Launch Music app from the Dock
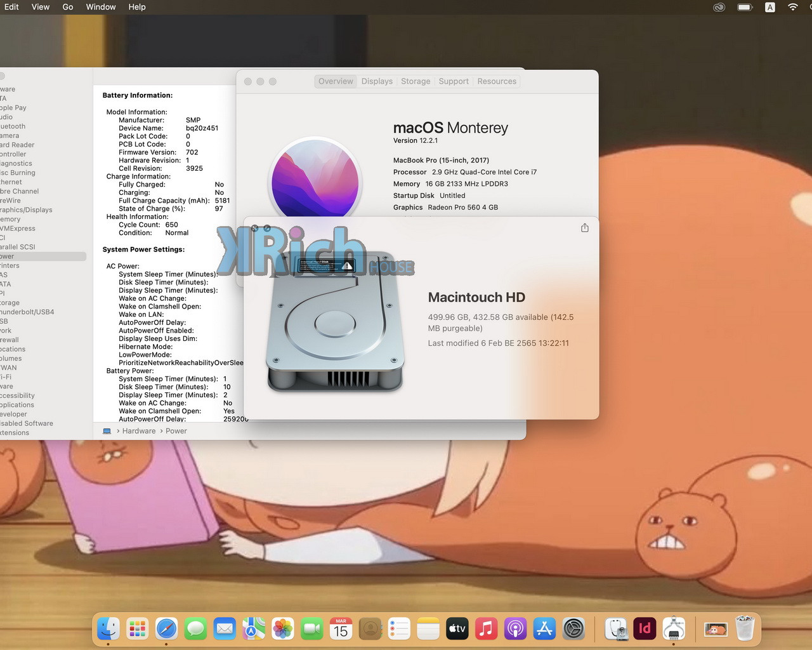Image resolution: width=812 pixels, height=650 pixels. 486,629
